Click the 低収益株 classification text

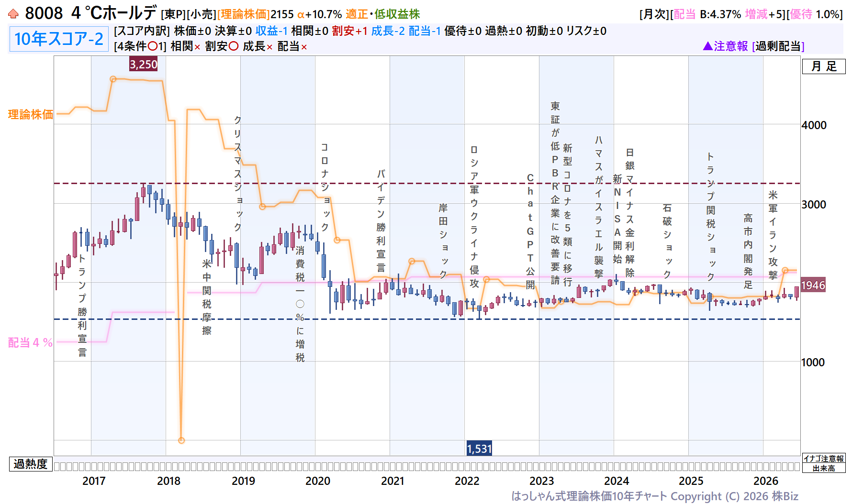(397, 14)
